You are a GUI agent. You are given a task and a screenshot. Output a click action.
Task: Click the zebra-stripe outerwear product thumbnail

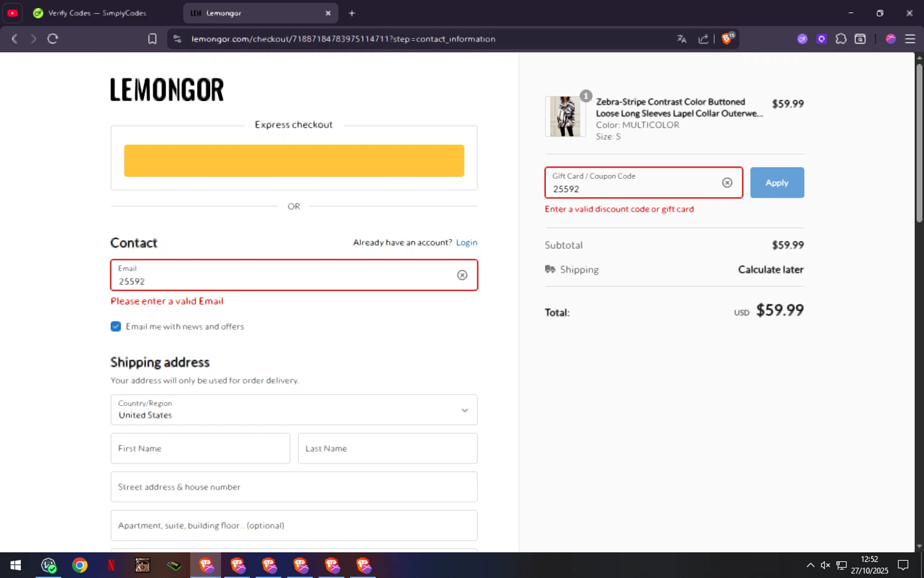click(x=565, y=116)
